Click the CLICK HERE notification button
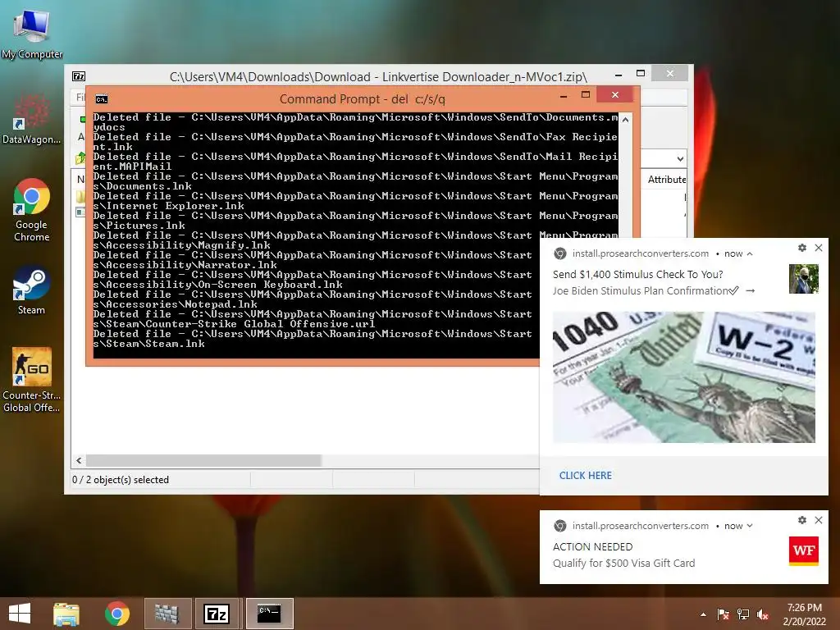This screenshot has height=630, width=840. 586,476
